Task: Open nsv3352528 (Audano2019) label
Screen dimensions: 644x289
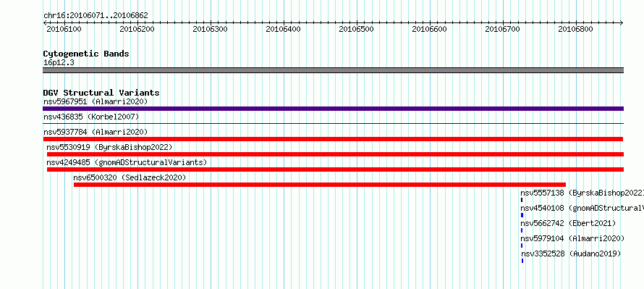Action: point(571,254)
